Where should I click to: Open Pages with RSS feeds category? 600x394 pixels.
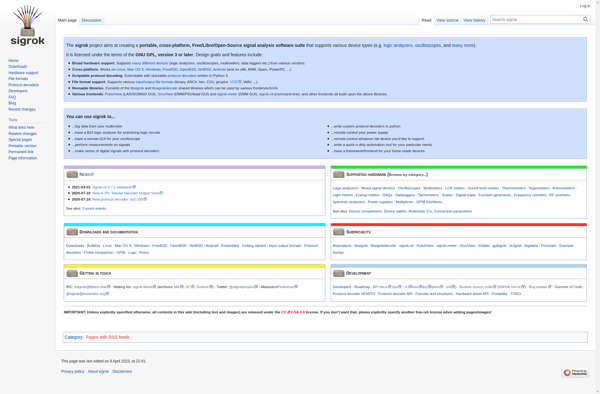(x=108, y=337)
